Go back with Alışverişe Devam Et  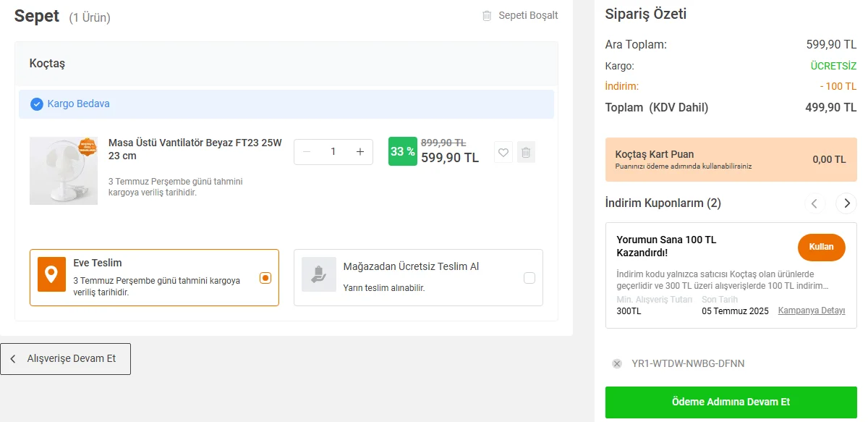tap(65, 358)
